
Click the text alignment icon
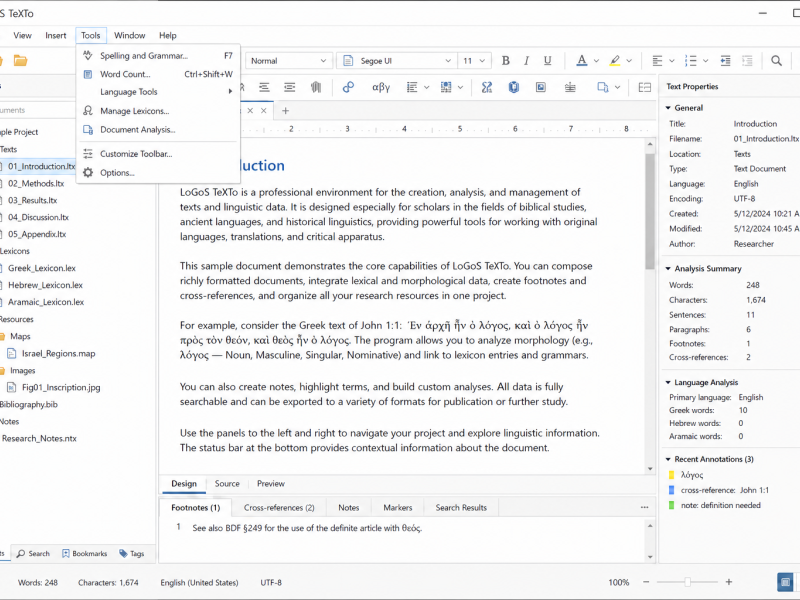(657, 61)
